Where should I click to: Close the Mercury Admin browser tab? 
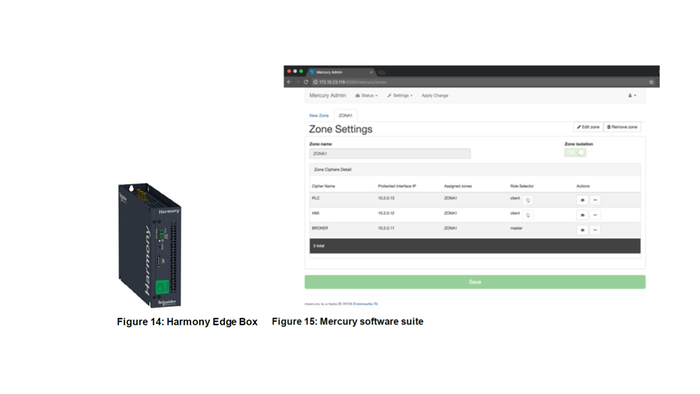(371, 72)
